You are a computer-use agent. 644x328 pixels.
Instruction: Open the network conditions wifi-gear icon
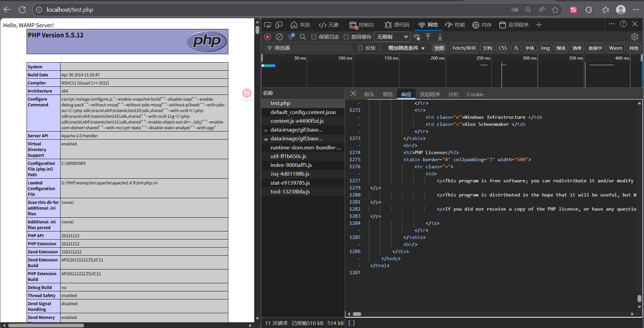417,37
